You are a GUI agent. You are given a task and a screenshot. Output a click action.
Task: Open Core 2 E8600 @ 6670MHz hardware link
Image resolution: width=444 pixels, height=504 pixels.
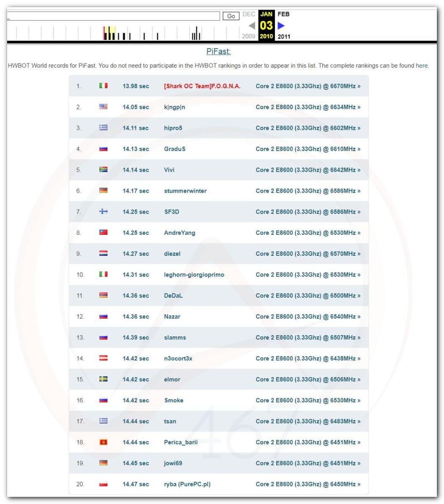click(308, 86)
